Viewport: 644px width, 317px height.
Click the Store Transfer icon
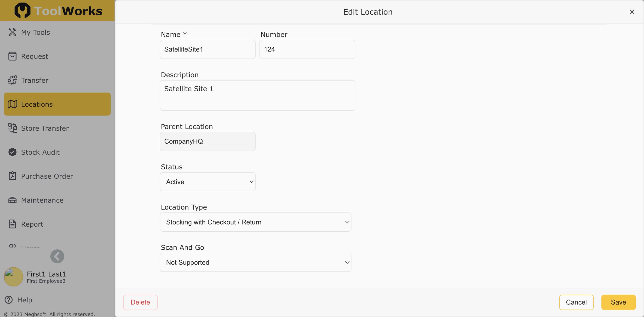tap(12, 128)
